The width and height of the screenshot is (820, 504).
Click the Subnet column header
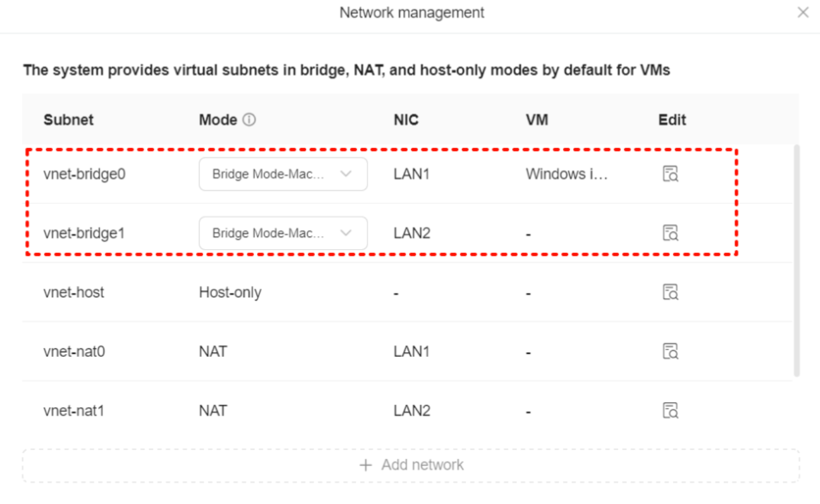tap(68, 120)
